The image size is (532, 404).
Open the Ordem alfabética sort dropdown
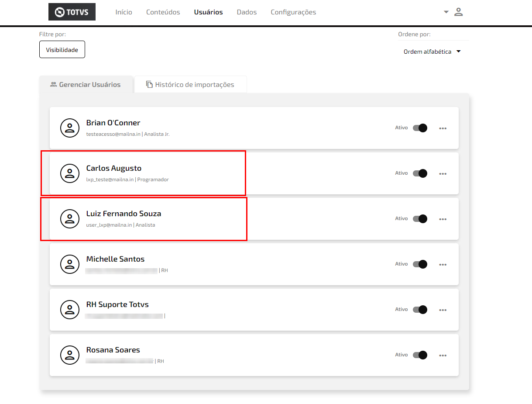tap(432, 52)
